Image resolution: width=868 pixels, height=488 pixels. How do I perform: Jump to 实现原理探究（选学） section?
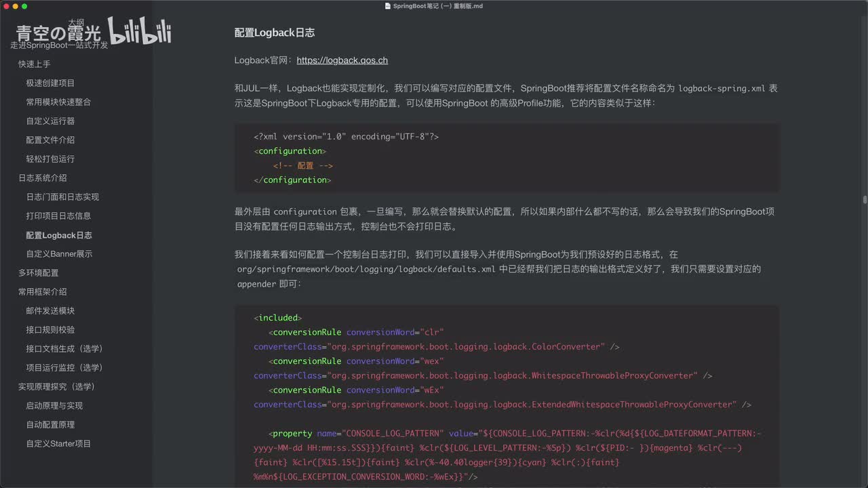pos(57,387)
